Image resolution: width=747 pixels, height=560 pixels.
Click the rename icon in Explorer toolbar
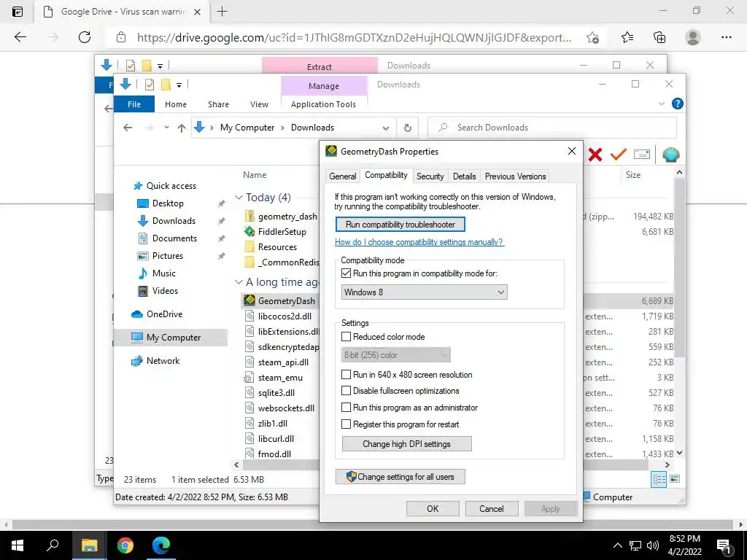click(x=642, y=155)
